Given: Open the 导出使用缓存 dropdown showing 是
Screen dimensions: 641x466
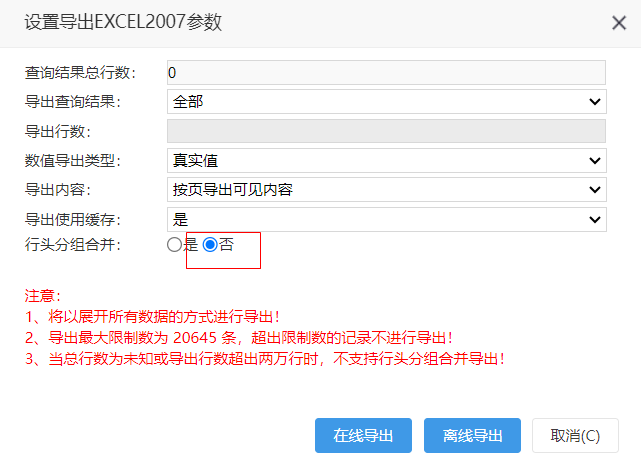Looking at the screenshot, I should pos(387,220).
